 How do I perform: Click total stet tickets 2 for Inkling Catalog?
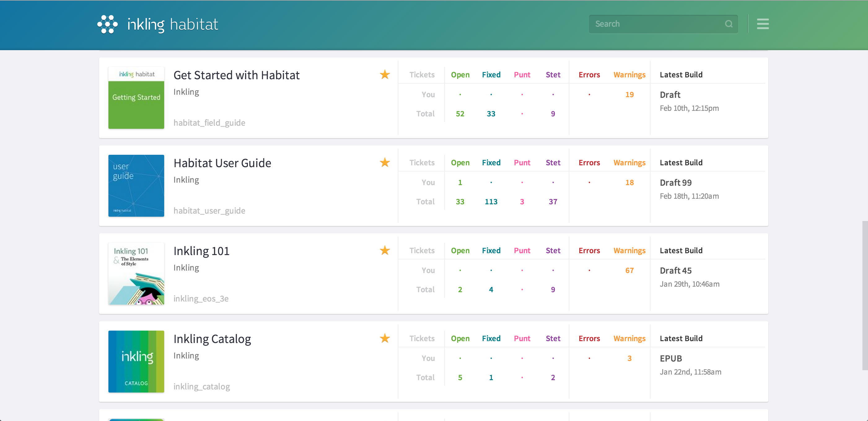[553, 378]
